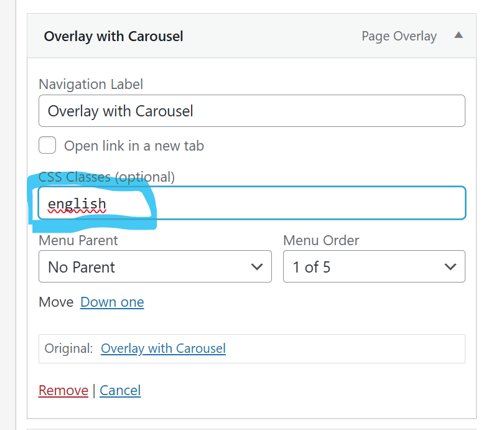Screen dimensions: 504x430
Task: Click the Navigation Label field caption
Action: (91, 84)
